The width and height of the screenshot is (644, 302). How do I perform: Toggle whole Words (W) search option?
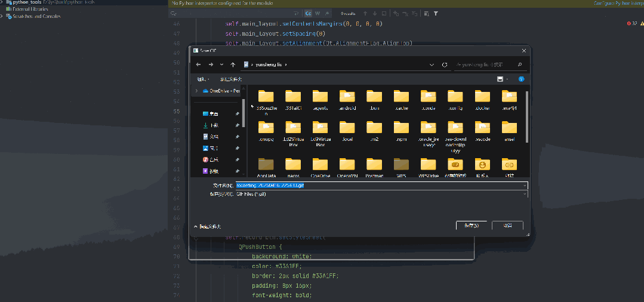point(318,13)
